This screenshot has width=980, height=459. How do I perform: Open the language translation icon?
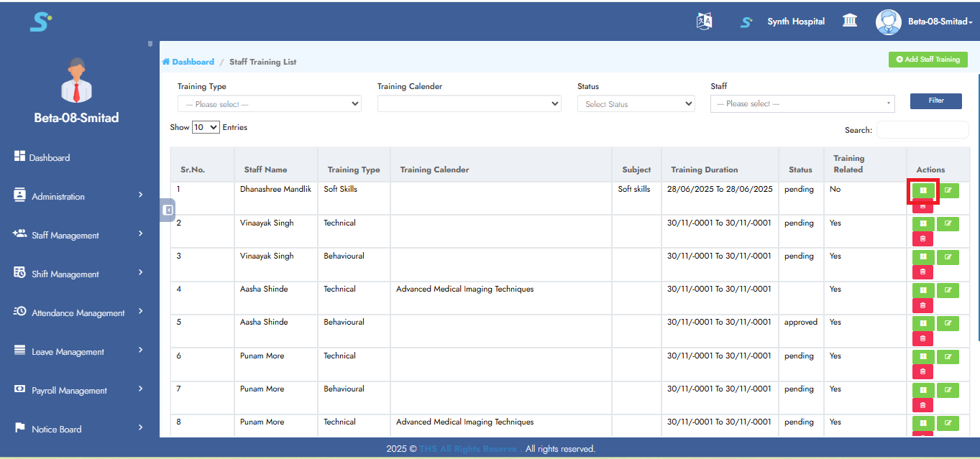(x=704, y=22)
